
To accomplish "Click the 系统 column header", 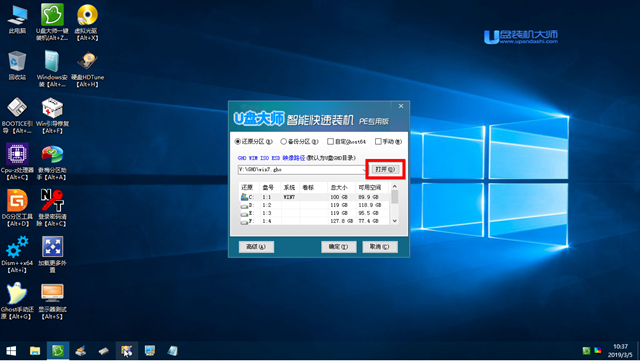I will point(290,188).
